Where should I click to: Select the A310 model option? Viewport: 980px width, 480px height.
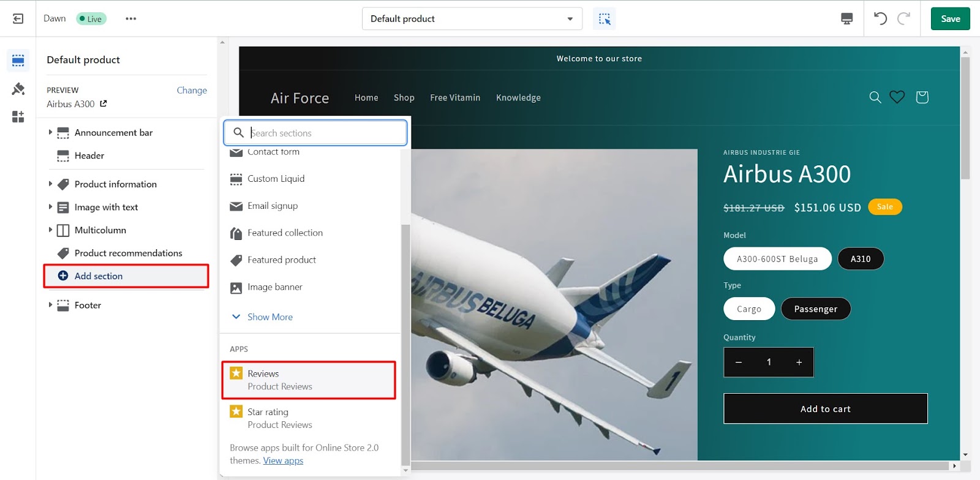tap(861, 259)
